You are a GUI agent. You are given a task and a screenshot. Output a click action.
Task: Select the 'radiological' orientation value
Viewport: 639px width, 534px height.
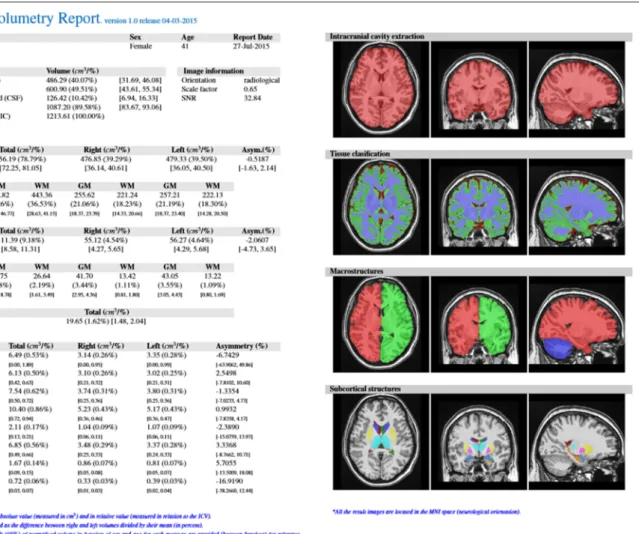tap(262, 80)
